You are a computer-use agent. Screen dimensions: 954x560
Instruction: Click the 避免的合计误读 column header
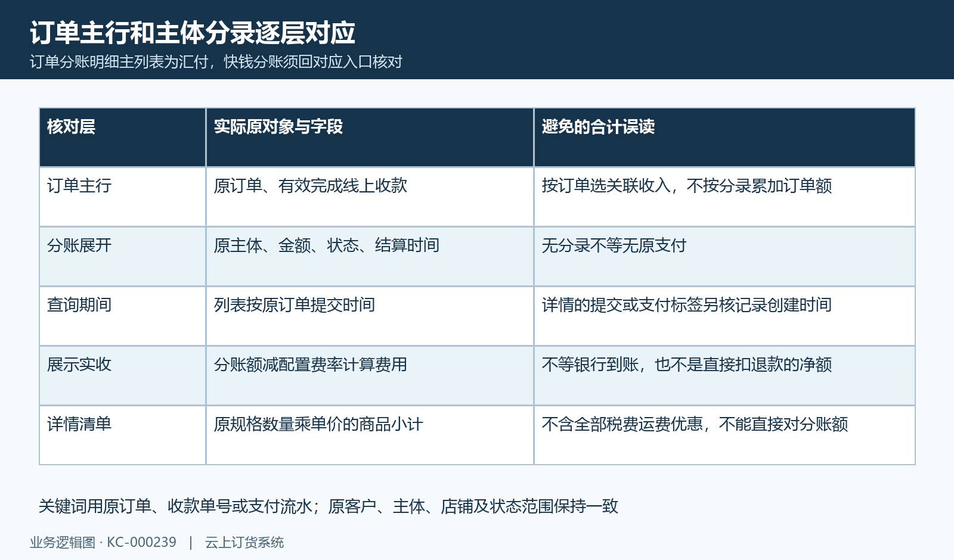pos(724,138)
